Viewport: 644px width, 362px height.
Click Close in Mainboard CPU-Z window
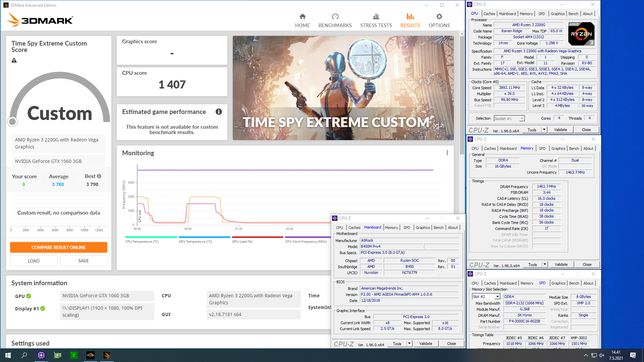[451, 344]
